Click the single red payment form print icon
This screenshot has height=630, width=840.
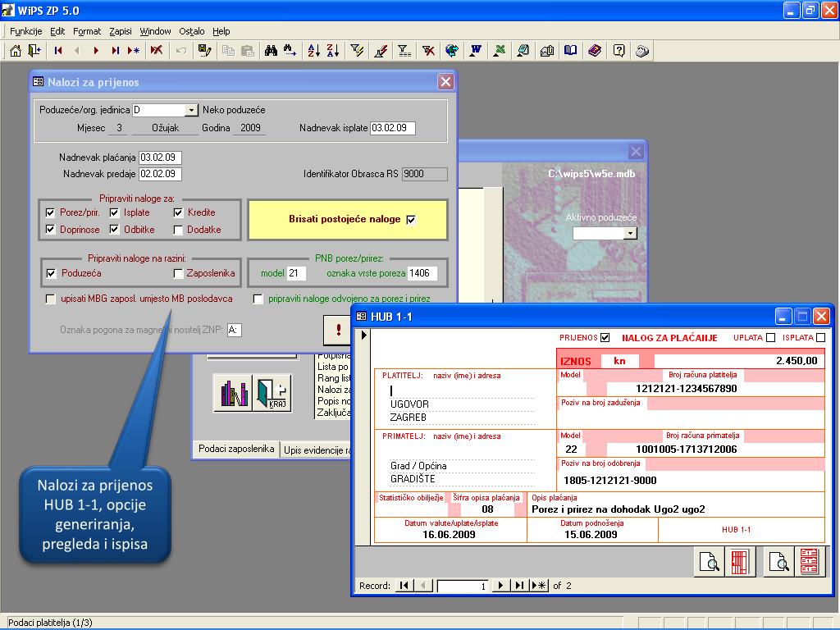(740, 562)
